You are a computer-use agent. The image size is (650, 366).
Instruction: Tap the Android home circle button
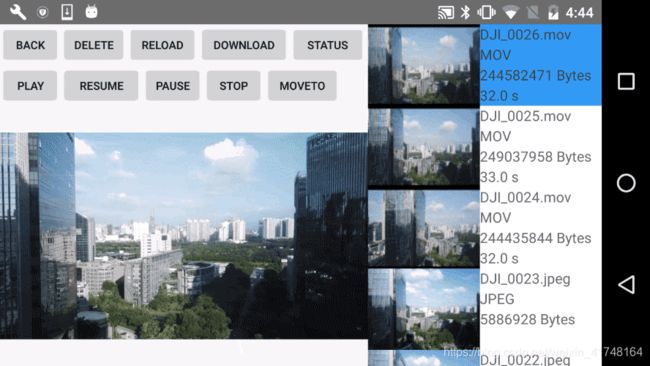pyautogui.click(x=626, y=183)
